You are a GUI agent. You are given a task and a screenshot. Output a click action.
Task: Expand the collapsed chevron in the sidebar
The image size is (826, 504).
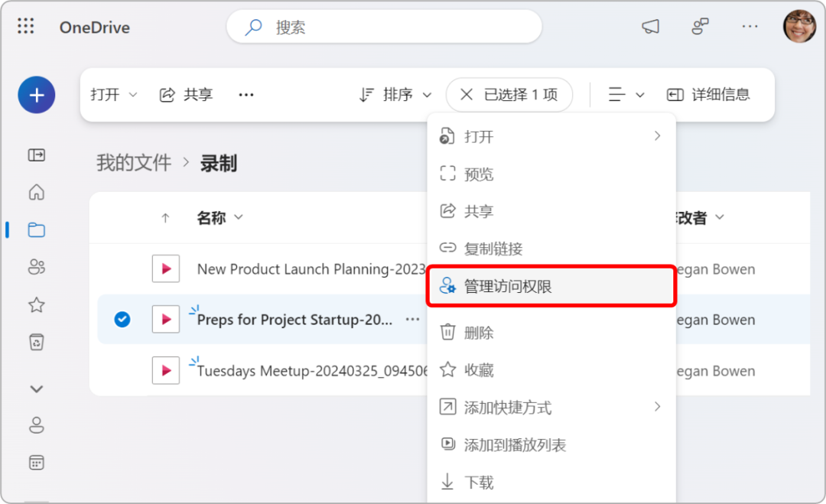point(36,389)
